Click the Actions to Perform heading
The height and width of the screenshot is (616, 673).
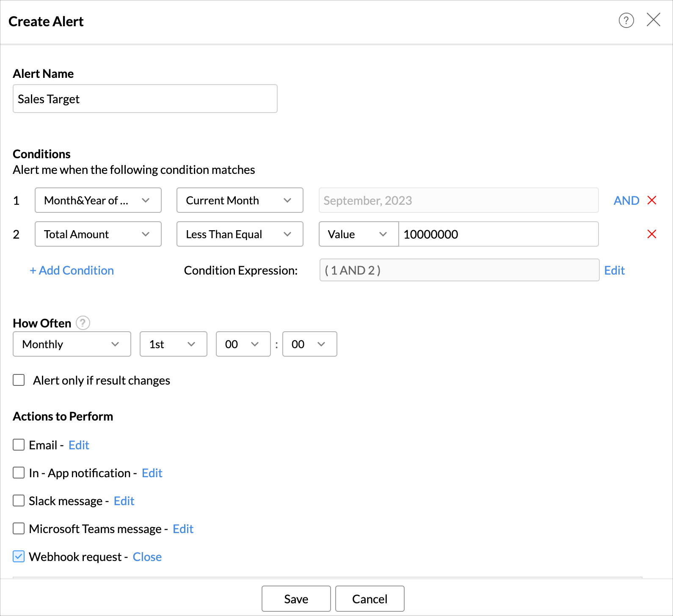(x=63, y=416)
